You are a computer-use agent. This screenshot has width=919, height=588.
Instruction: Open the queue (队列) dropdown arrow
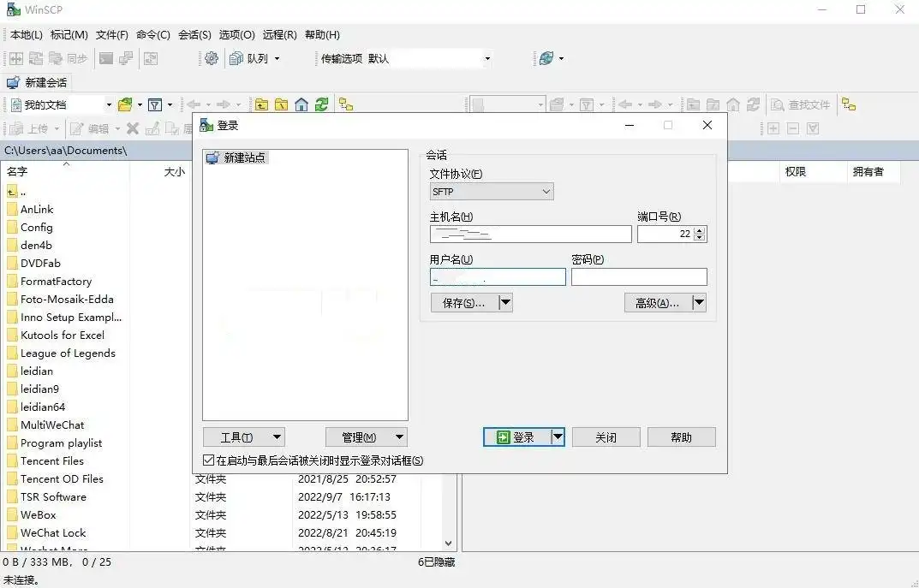277,58
